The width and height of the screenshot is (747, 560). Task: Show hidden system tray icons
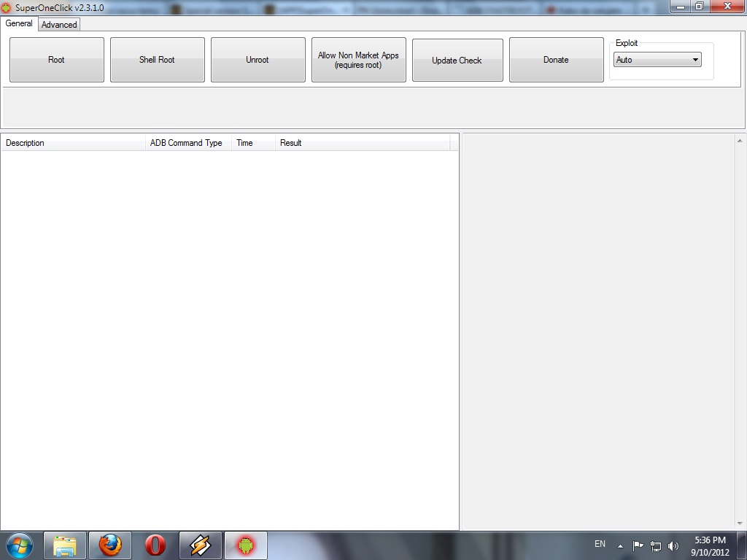point(620,546)
